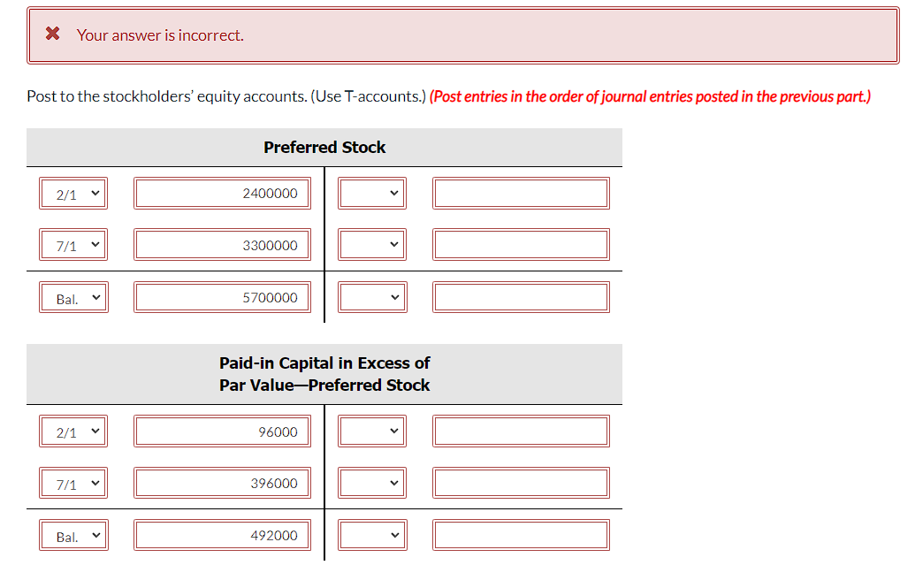Click the Preferred Stock account header
The width and height of the screenshot is (923, 588).
pos(324,147)
